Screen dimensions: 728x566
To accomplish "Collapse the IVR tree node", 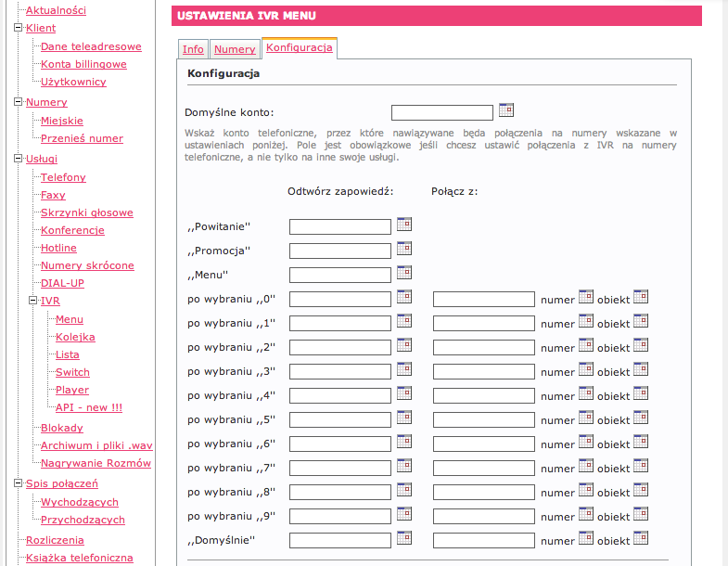I will coord(33,301).
